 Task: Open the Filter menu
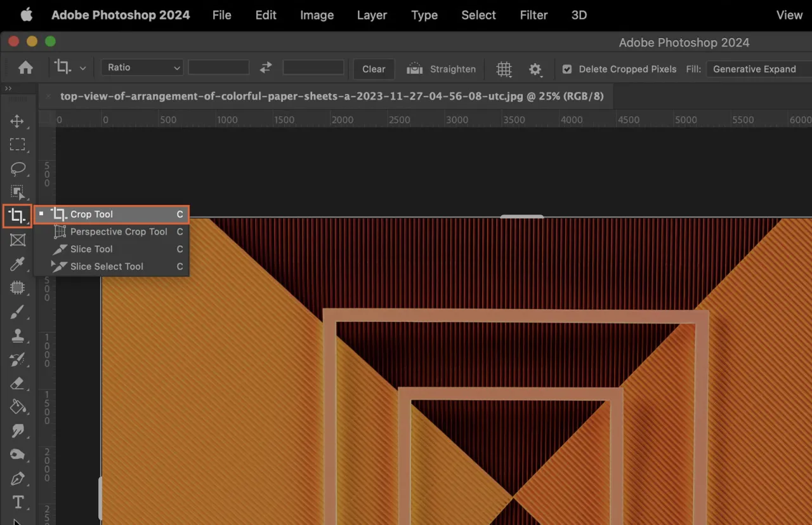(x=534, y=15)
